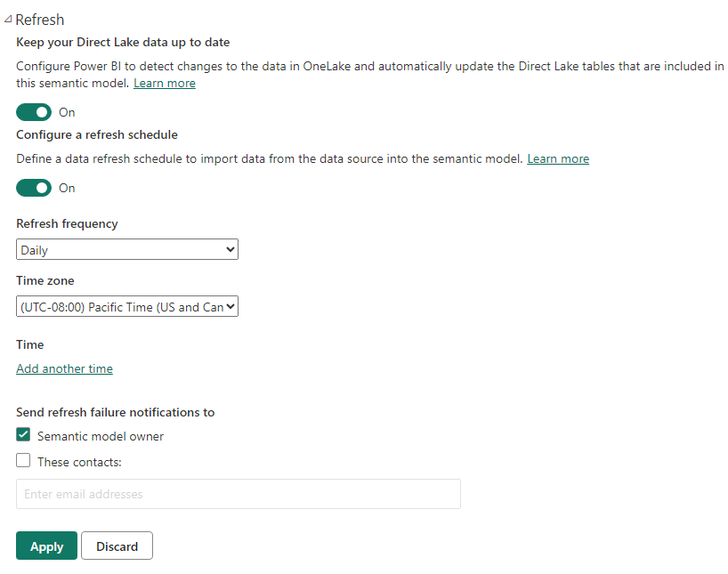Select the Pacific Time zone combo box

(126, 306)
